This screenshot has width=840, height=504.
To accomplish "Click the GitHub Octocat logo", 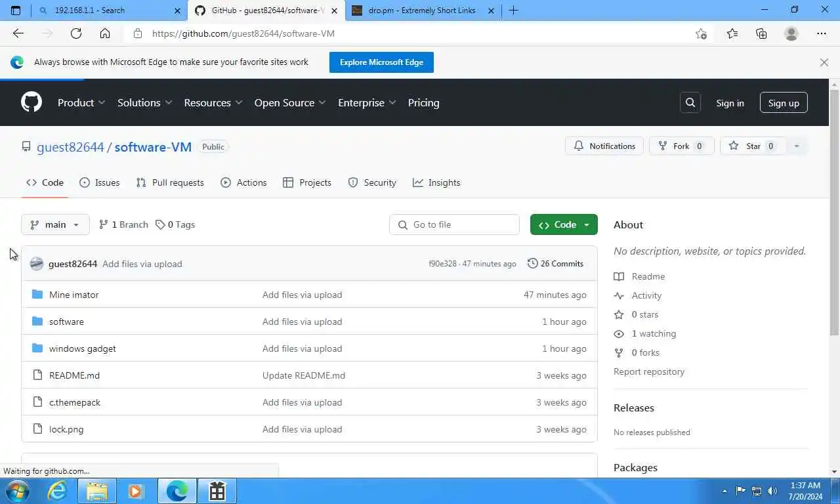I will 31,102.
